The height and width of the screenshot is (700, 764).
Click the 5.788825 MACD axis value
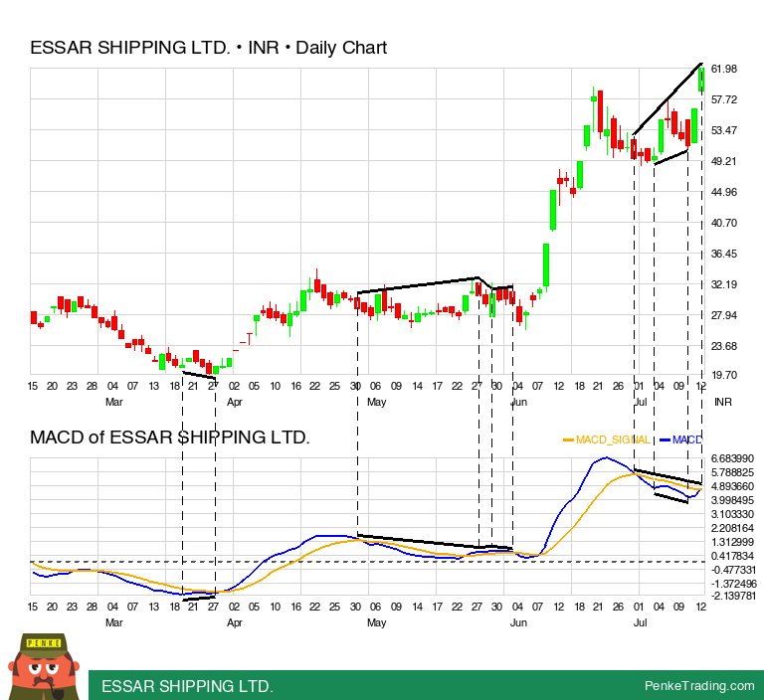coord(732,472)
